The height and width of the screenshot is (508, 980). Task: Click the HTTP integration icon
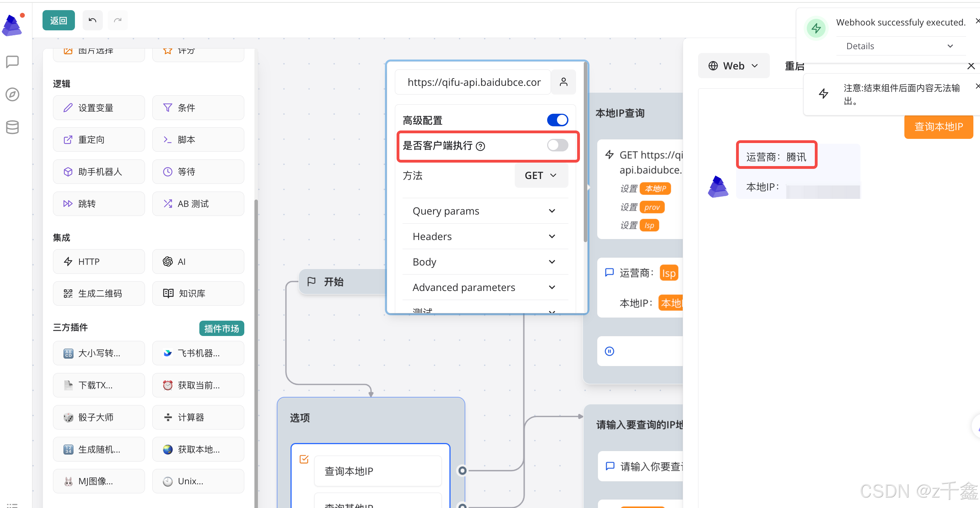[69, 261]
